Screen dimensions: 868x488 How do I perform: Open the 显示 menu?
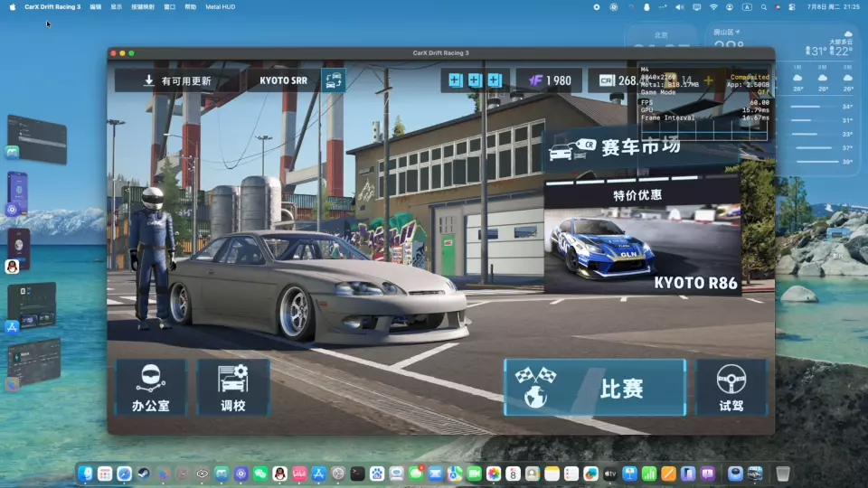[x=117, y=6]
